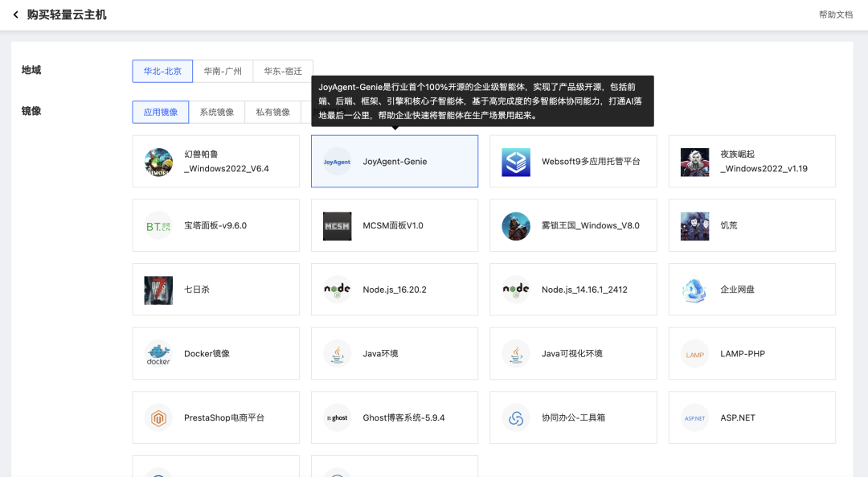The image size is (868, 477).
Task: Choose the ASP.NET image label
Action: [x=737, y=417]
